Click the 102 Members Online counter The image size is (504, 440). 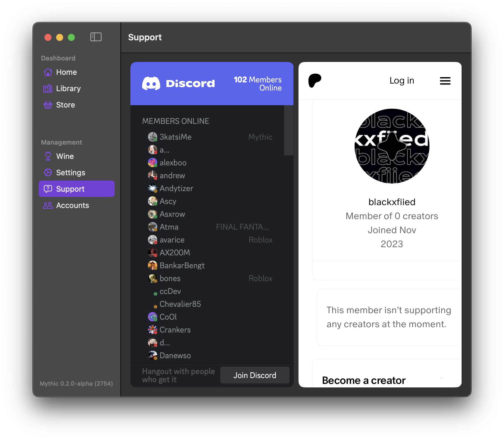pos(258,84)
